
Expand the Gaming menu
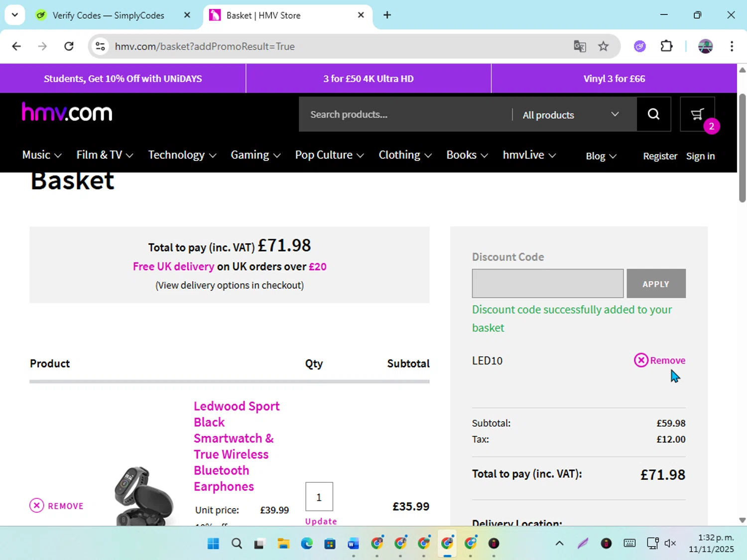pos(255,155)
